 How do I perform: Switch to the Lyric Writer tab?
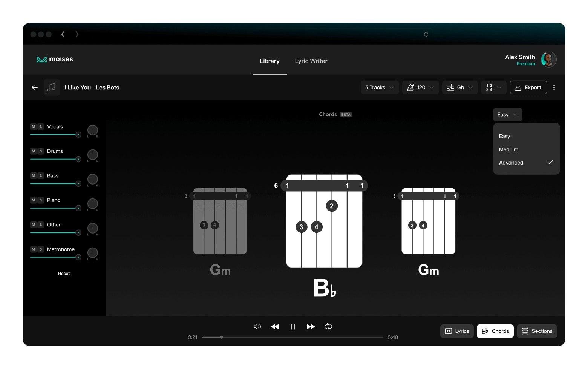pyautogui.click(x=311, y=61)
